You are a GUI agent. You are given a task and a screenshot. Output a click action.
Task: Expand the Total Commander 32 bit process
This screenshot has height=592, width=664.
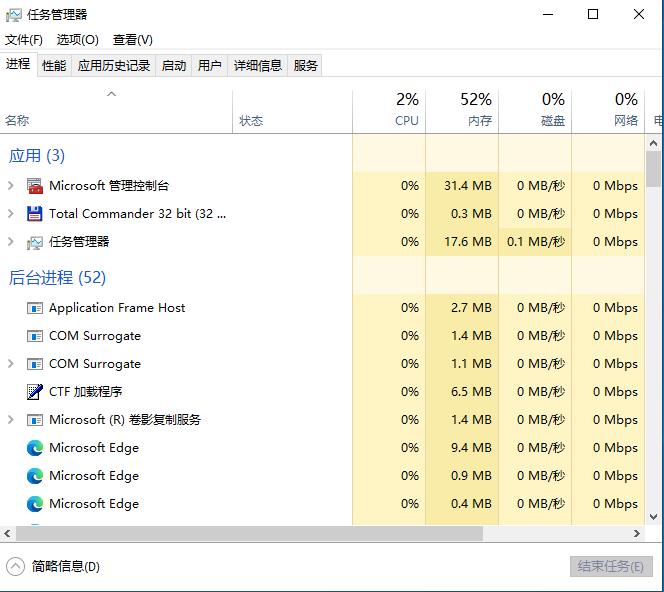(x=11, y=214)
